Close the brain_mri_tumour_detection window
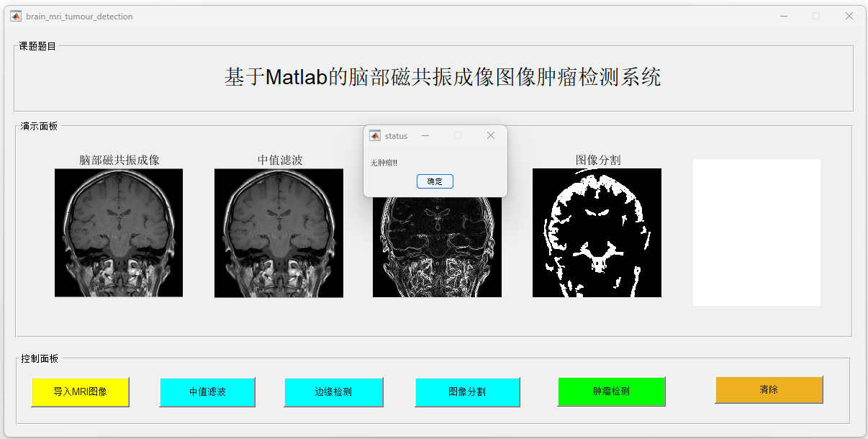868x439 pixels. (849, 16)
